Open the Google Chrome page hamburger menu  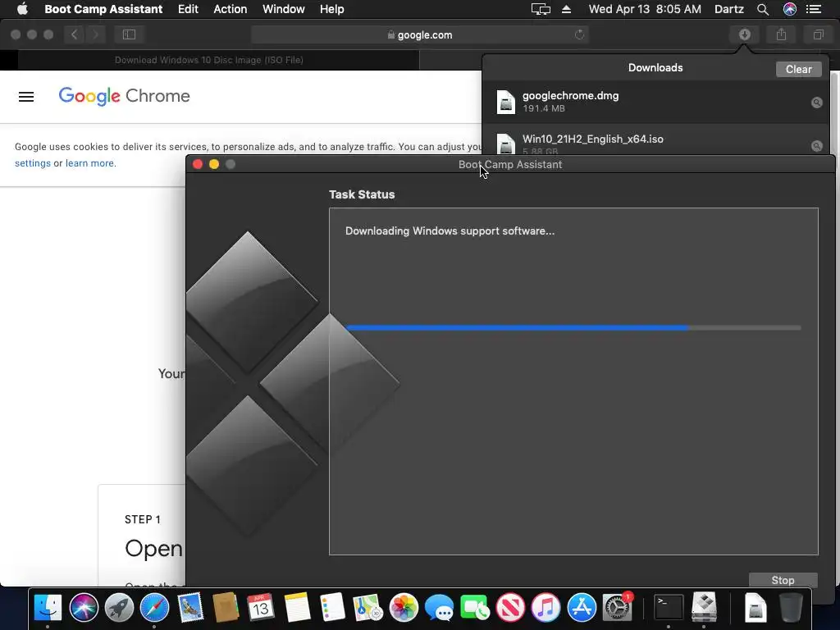(26, 97)
